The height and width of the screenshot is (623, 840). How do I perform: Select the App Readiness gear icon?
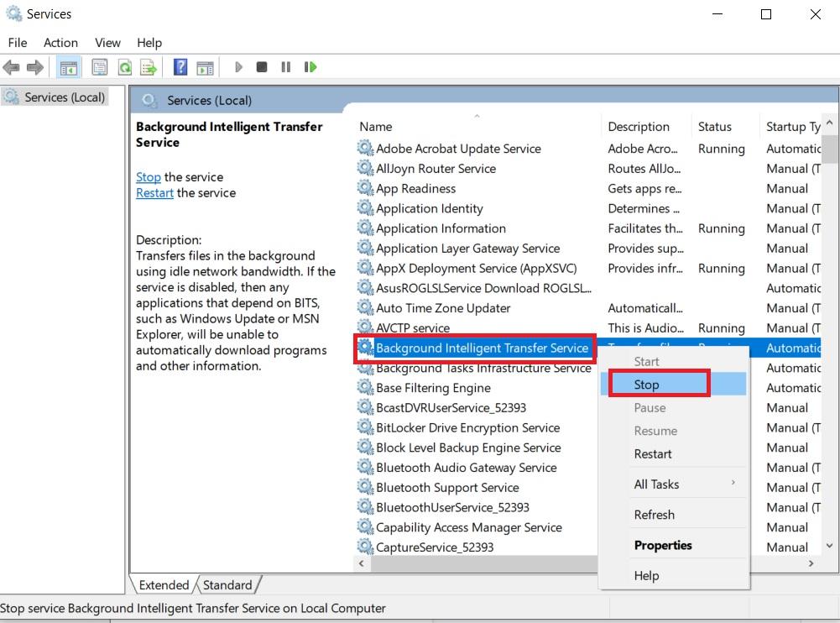[x=365, y=187]
